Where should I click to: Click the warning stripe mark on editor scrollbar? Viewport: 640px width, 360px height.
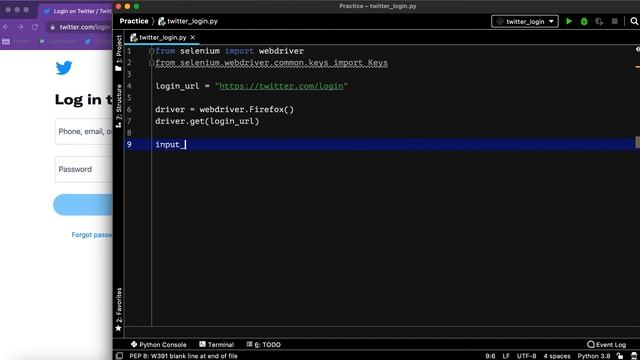click(x=637, y=67)
